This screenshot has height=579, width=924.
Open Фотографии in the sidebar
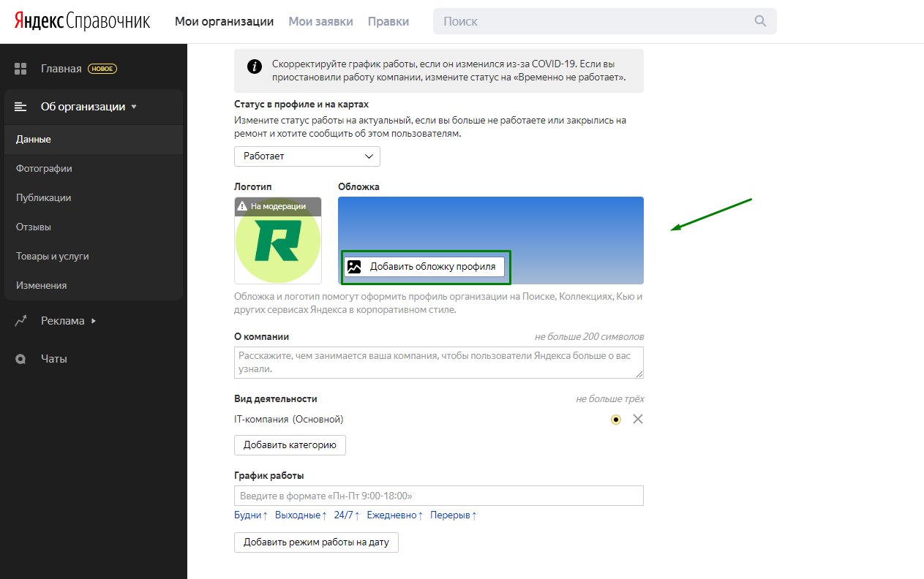pyautogui.click(x=44, y=168)
